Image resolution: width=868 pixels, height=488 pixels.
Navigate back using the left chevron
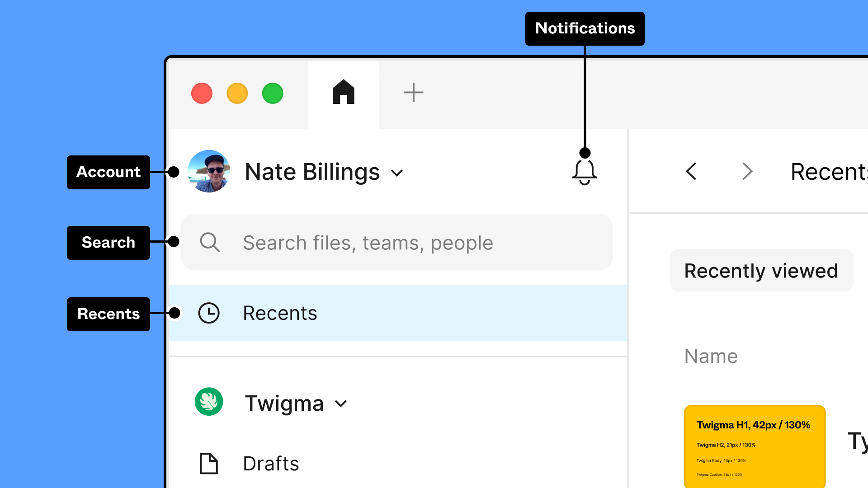(x=691, y=172)
